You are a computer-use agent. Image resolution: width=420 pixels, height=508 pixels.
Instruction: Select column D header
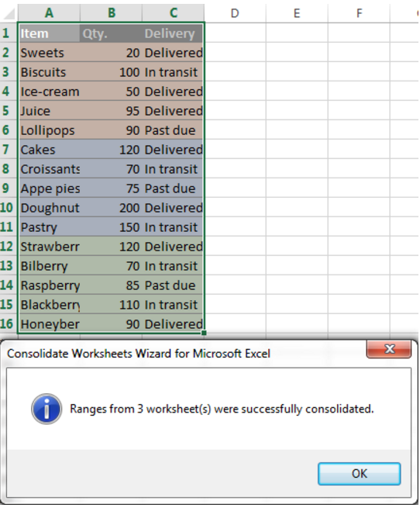click(235, 13)
